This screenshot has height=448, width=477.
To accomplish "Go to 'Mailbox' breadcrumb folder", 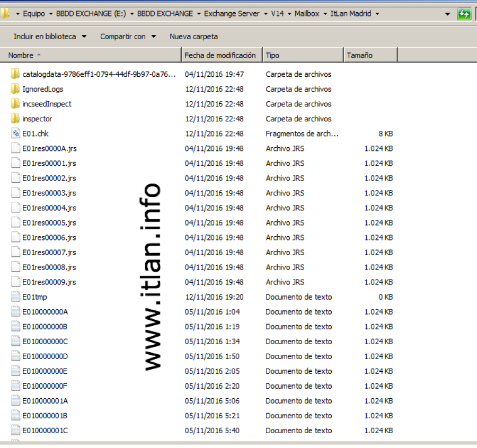I will (307, 14).
